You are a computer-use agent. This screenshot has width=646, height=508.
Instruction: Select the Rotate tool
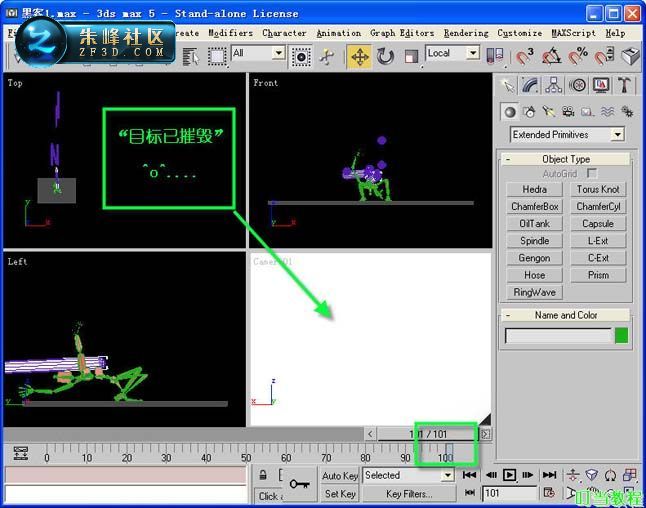(385, 56)
